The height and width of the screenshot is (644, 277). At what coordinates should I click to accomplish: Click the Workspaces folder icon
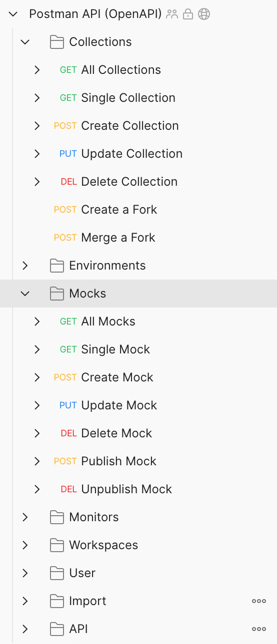click(57, 545)
